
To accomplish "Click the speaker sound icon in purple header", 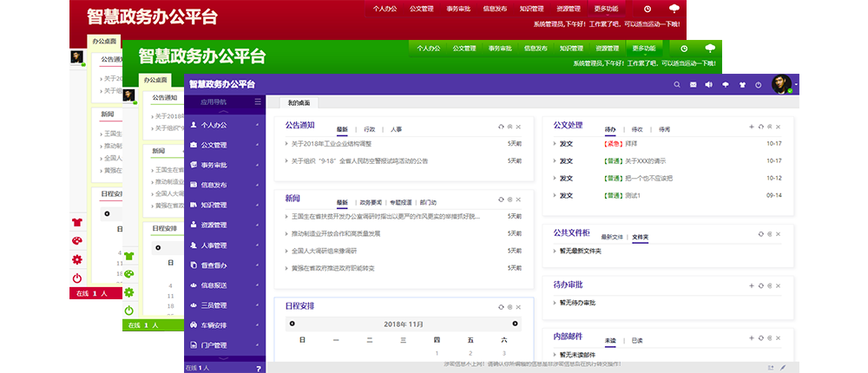I will point(709,85).
